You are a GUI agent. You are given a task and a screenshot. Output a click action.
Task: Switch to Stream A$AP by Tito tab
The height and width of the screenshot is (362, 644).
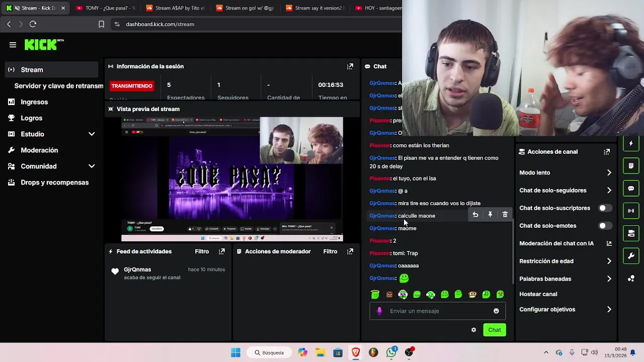pos(175,8)
